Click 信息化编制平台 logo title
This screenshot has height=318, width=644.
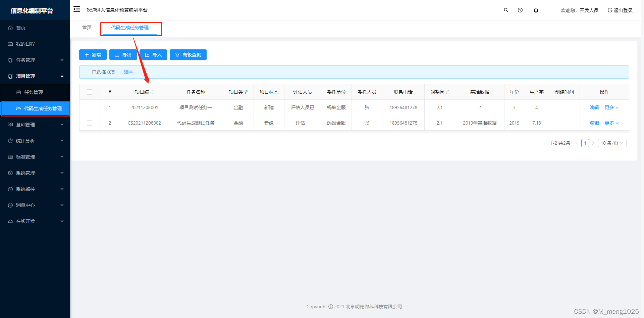coord(32,11)
